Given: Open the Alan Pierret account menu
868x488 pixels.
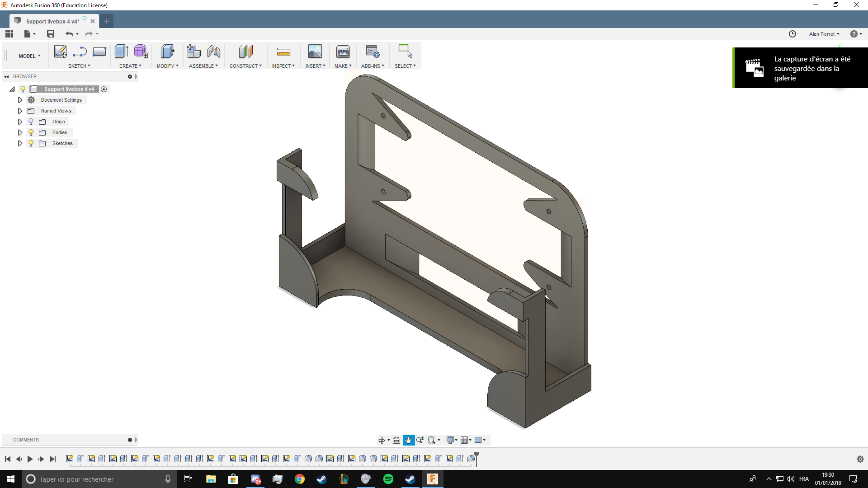Looking at the screenshot, I should (824, 34).
